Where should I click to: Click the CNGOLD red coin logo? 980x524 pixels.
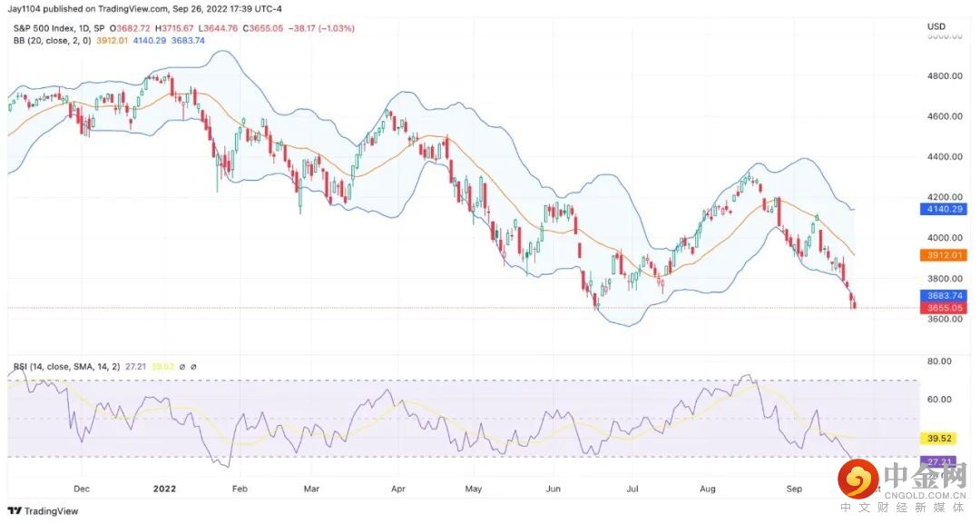pos(858,479)
